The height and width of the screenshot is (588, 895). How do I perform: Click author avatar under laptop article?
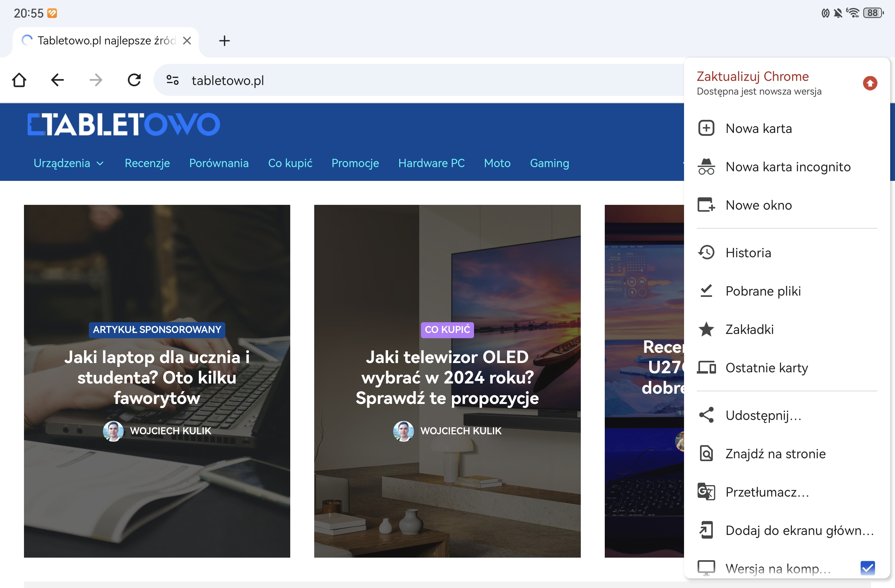113,431
